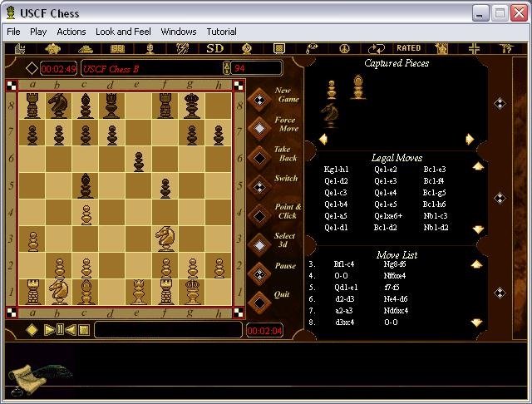This screenshot has height=404, width=532.
Task: Toggle the Select 3d diamond
Action: coord(261,243)
